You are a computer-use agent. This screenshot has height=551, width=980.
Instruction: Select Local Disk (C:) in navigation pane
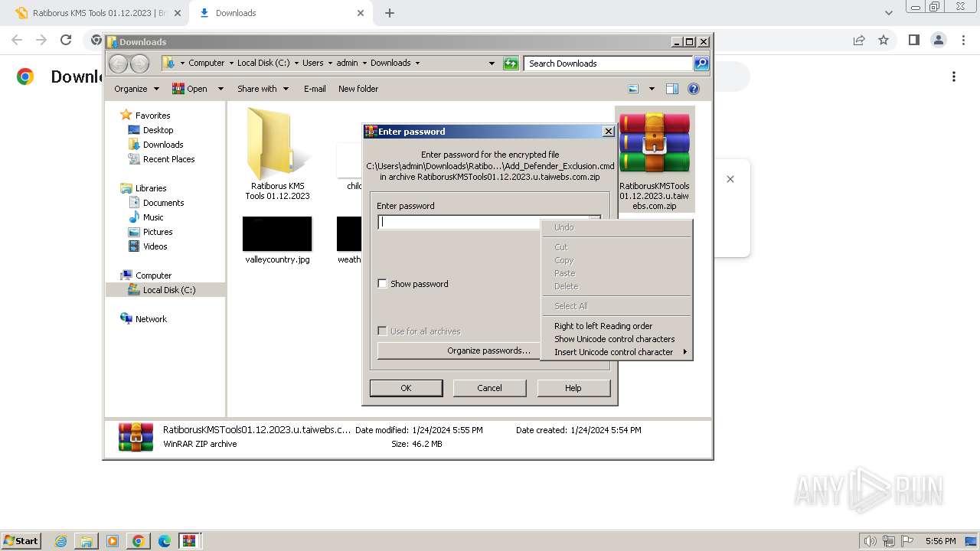tap(168, 290)
